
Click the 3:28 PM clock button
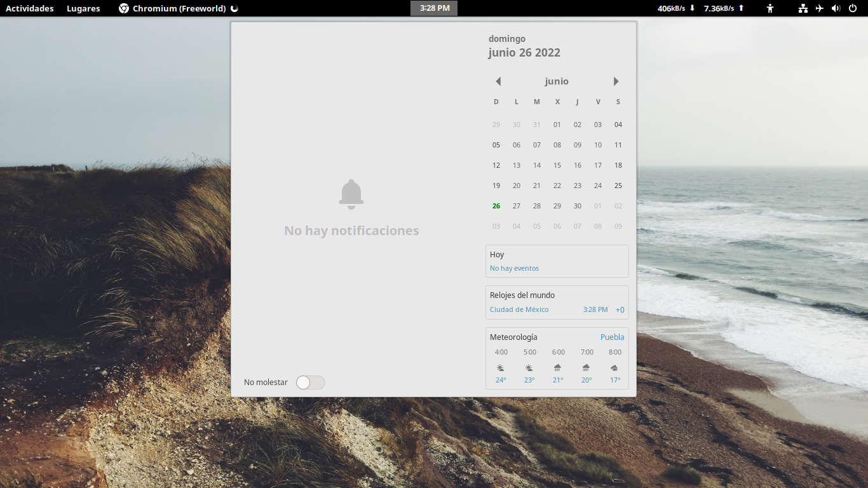[434, 8]
